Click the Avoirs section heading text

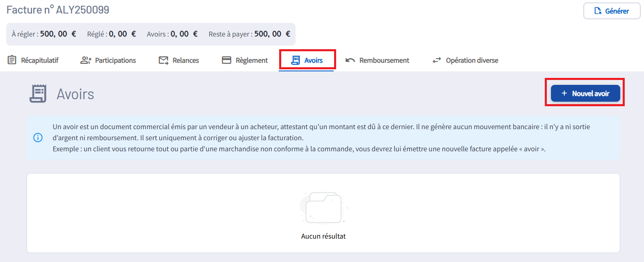tap(75, 94)
